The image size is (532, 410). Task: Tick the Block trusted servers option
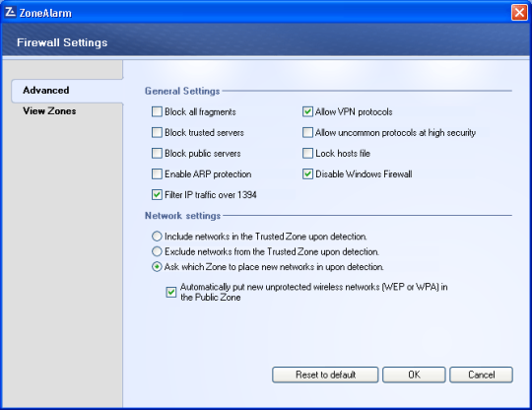click(157, 132)
